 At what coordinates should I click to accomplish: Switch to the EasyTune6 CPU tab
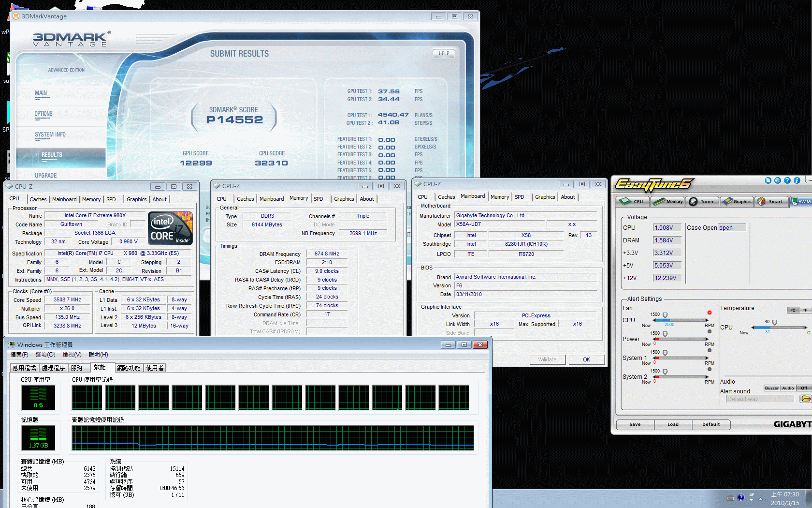coord(633,201)
